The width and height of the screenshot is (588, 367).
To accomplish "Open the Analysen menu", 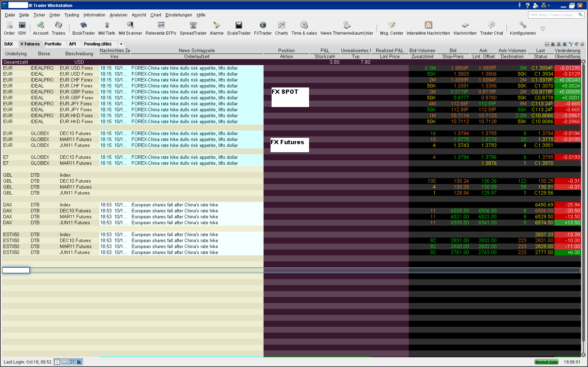I will [118, 15].
